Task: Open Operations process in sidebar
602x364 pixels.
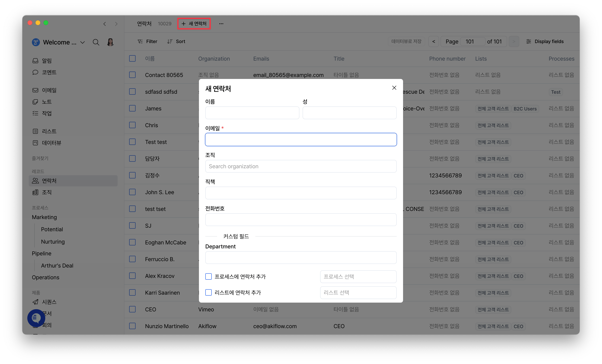Action: (45, 277)
